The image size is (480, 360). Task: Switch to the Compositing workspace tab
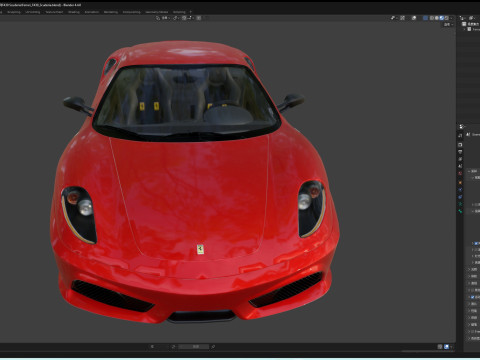(132, 12)
